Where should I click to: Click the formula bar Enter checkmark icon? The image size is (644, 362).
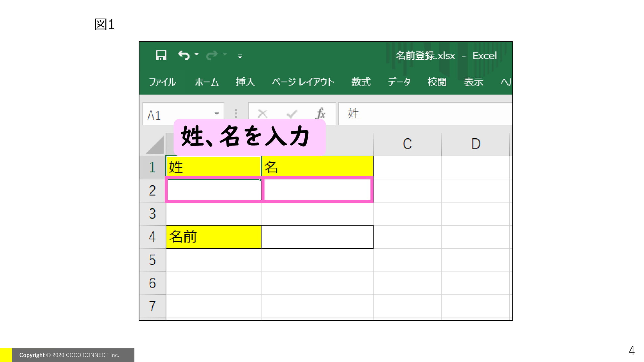(292, 114)
